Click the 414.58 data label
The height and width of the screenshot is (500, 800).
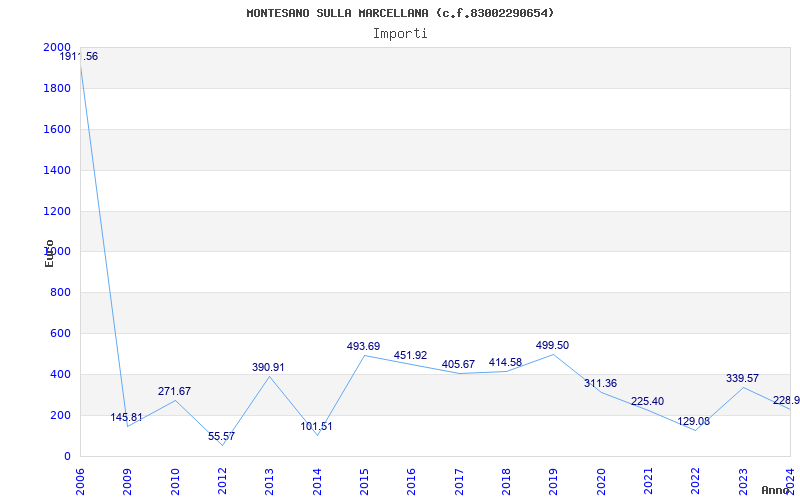click(505, 363)
